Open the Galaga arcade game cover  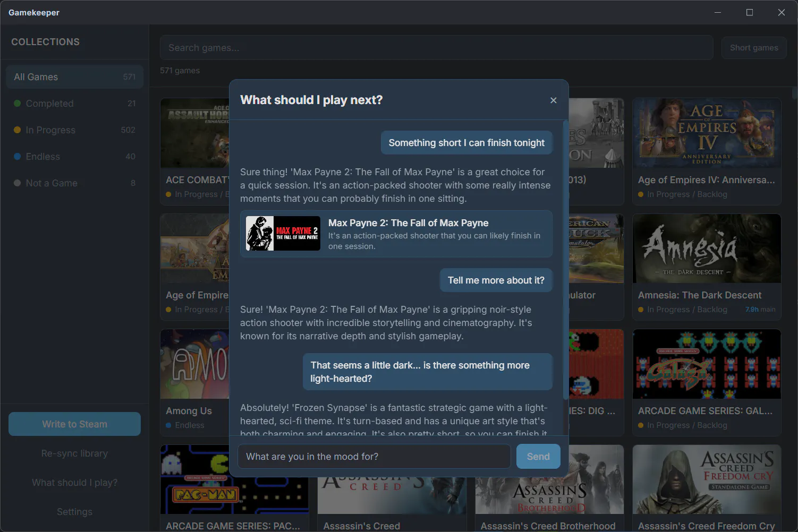click(707, 364)
